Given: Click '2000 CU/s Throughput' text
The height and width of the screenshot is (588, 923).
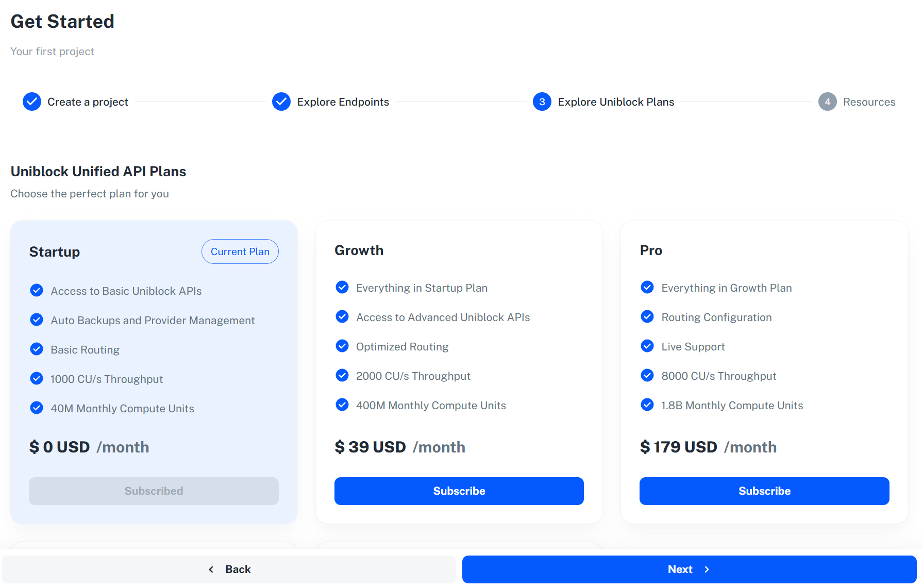Looking at the screenshot, I should coord(413,376).
